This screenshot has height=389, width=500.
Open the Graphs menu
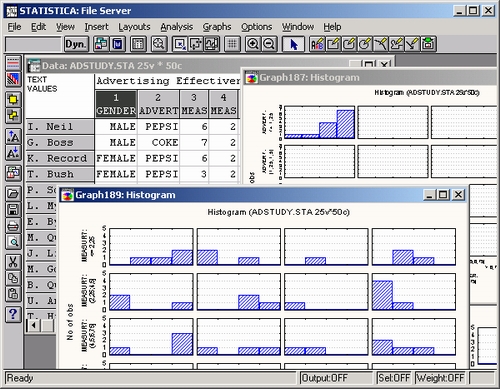click(x=217, y=27)
